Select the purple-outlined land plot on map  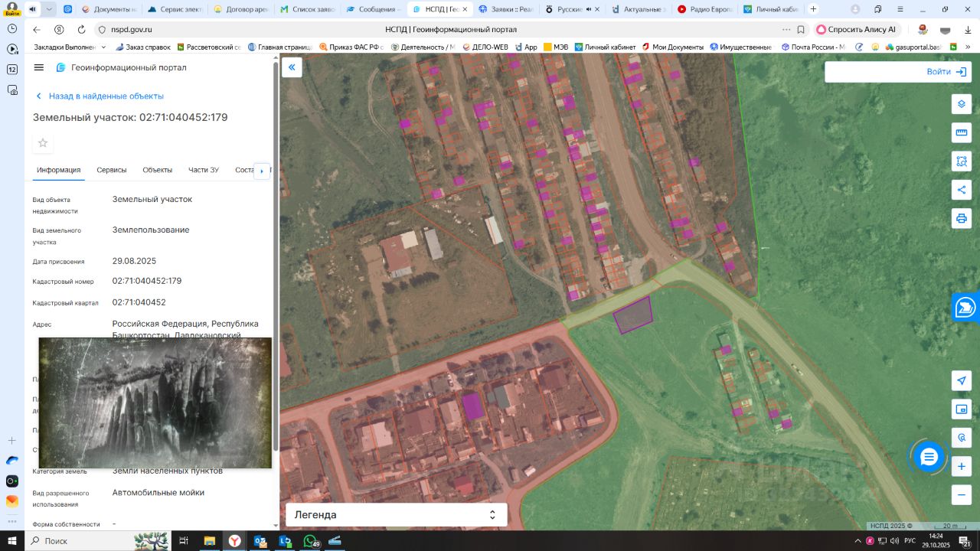(632, 315)
